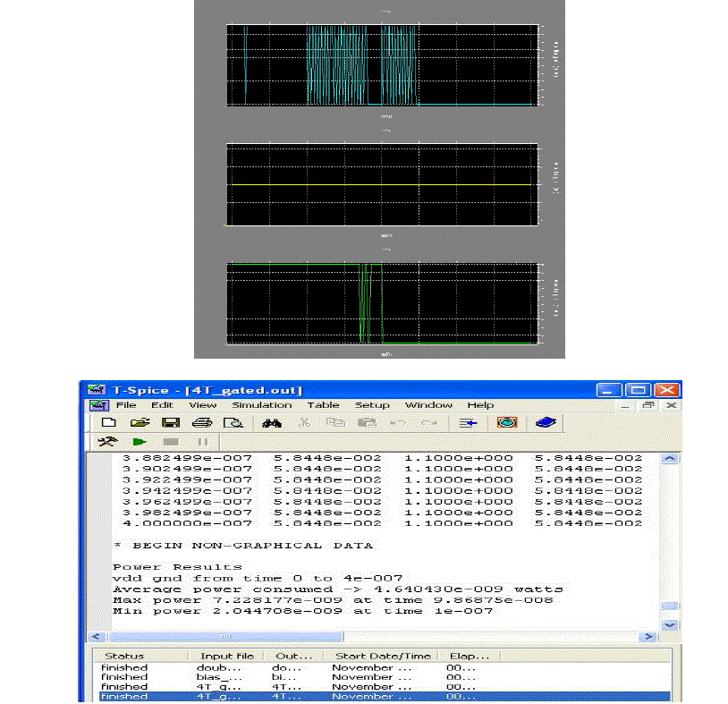
Task: Open the Setup menu
Action: [372, 405]
